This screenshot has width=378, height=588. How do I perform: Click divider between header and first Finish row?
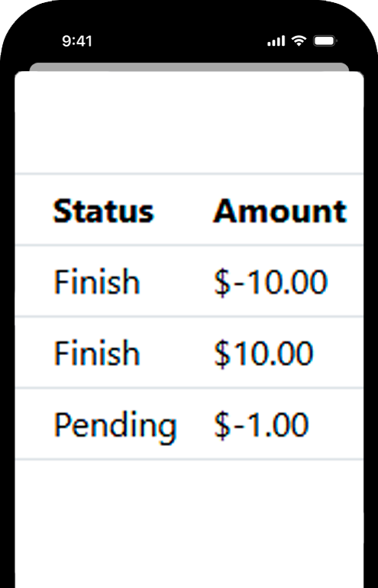189,245
